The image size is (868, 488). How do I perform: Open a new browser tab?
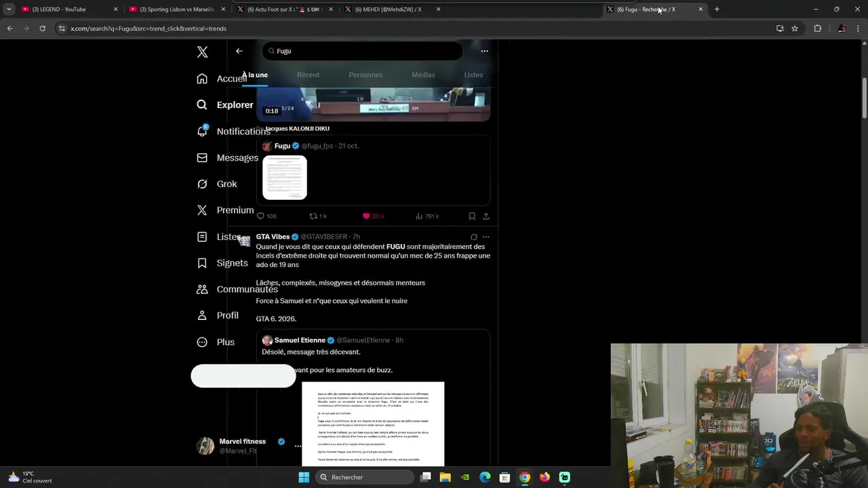coord(717,9)
